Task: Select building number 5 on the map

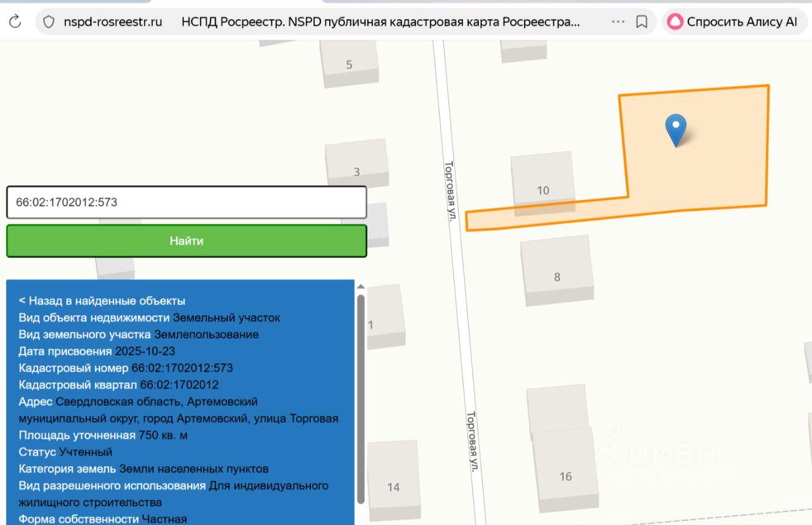Action: (x=349, y=63)
